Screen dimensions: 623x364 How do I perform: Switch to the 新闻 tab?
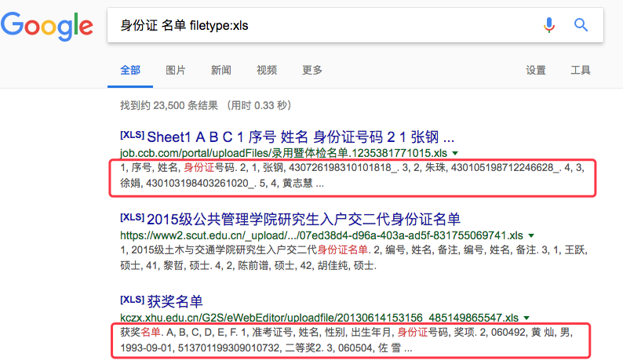click(221, 71)
